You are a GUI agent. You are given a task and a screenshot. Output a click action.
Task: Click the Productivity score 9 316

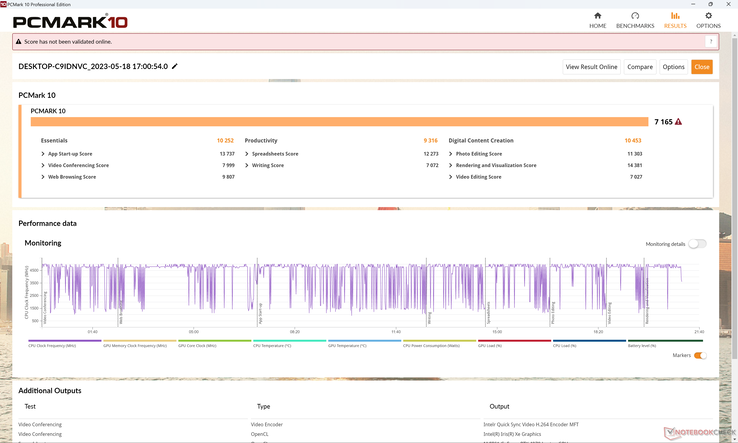pyautogui.click(x=430, y=141)
